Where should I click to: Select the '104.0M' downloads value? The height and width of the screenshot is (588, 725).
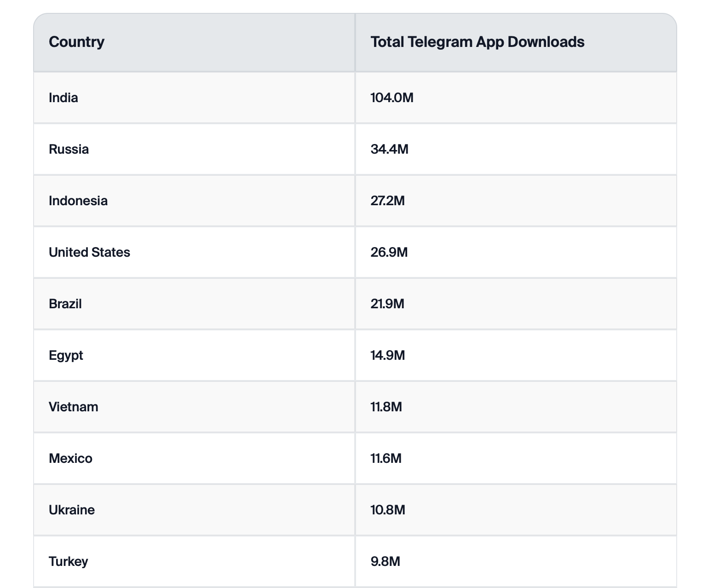point(392,98)
